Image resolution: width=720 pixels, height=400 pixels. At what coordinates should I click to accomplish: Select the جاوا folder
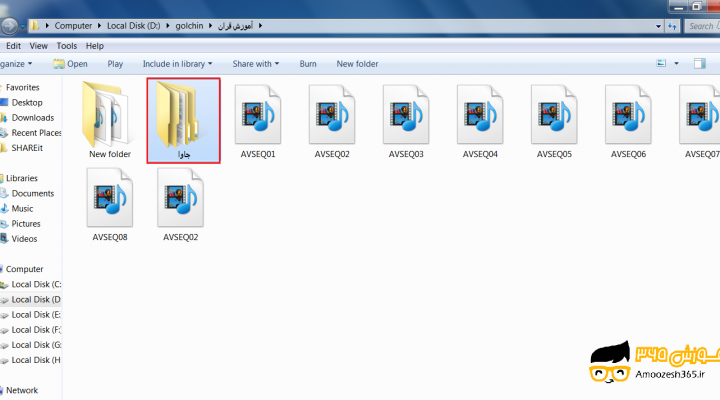[183, 120]
